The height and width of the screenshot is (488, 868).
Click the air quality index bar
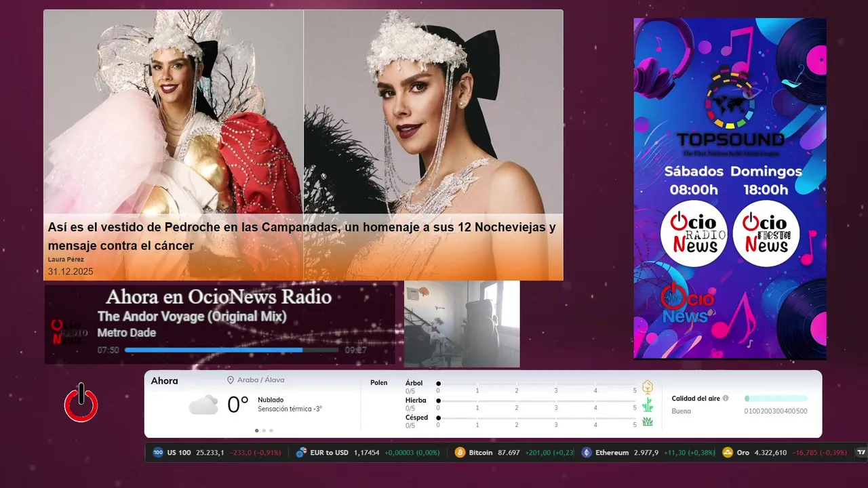click(776, 399)
